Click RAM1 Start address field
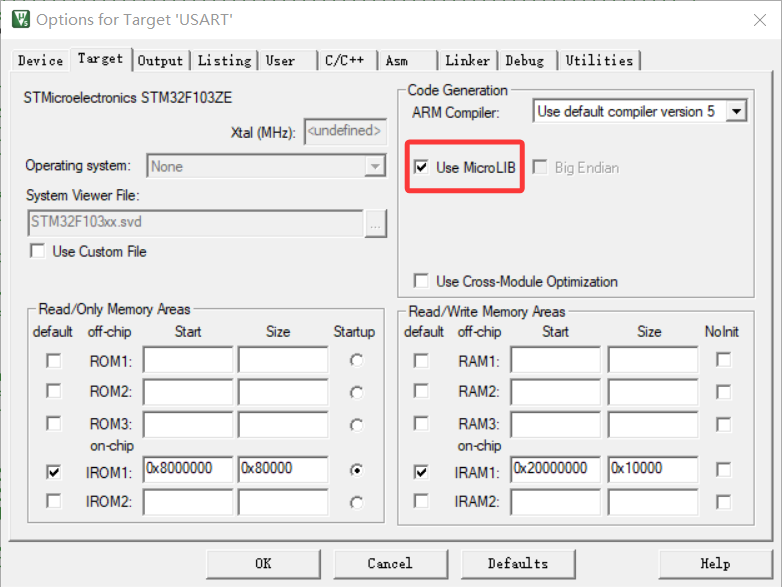This screenshot has width=782, height=587. pyautogui.click(x=555, y=360)
